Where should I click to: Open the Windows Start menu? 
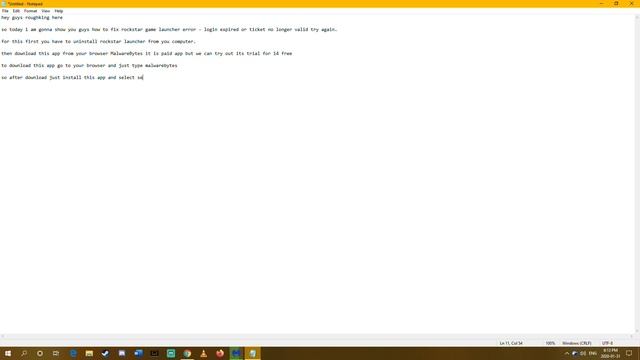8,353
